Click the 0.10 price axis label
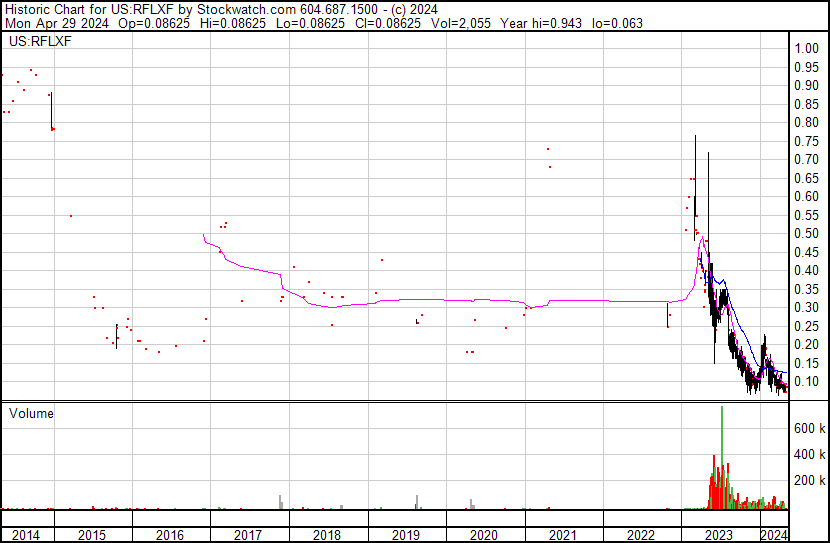The image size is (830, 543). pos(806,382)
